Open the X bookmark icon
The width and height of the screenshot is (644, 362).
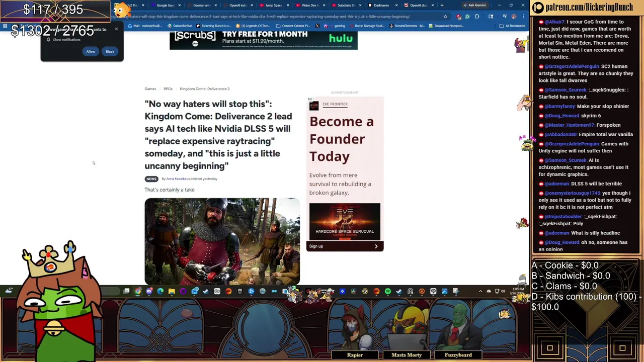pyautogui.click(x=317, y=26)
